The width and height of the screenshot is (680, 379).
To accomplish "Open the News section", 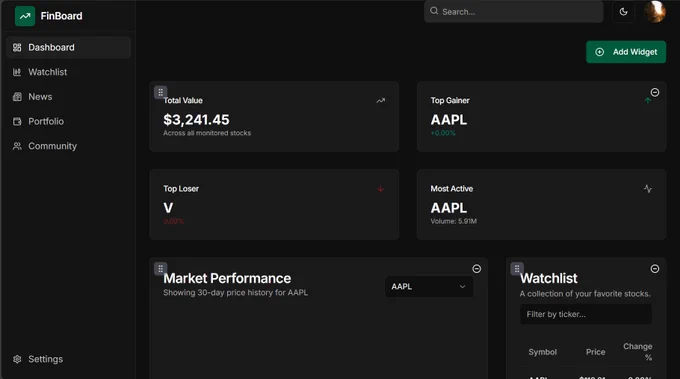I will click(x=69, y=97).
